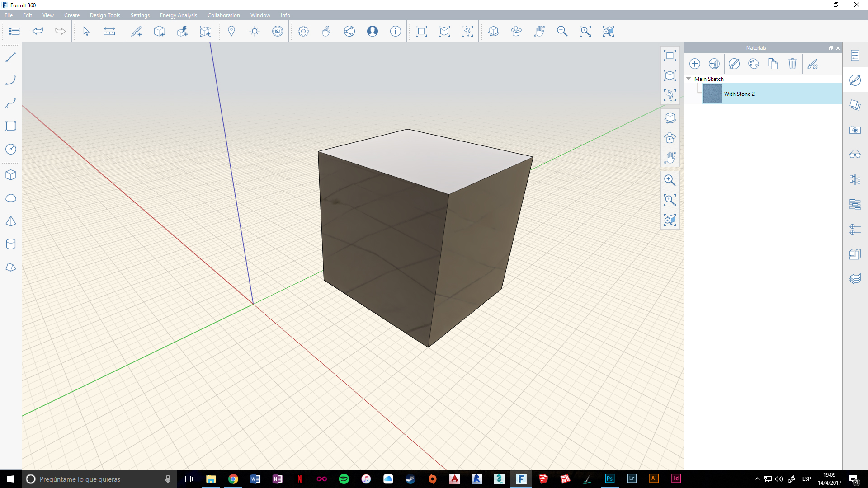Image resolution: width=868 pixels, height=488 pixels.
Task: Open the Collaboration menu
Action: 223,15
